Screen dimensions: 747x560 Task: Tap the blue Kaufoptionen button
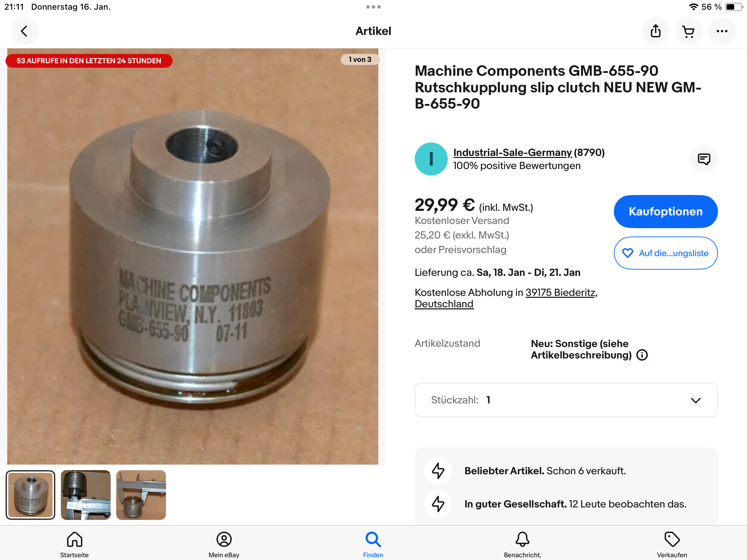point(665,212)
